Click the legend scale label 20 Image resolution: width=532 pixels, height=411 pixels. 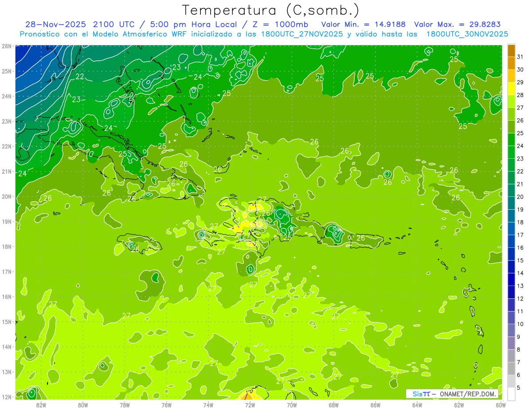[x=520, y=197]
